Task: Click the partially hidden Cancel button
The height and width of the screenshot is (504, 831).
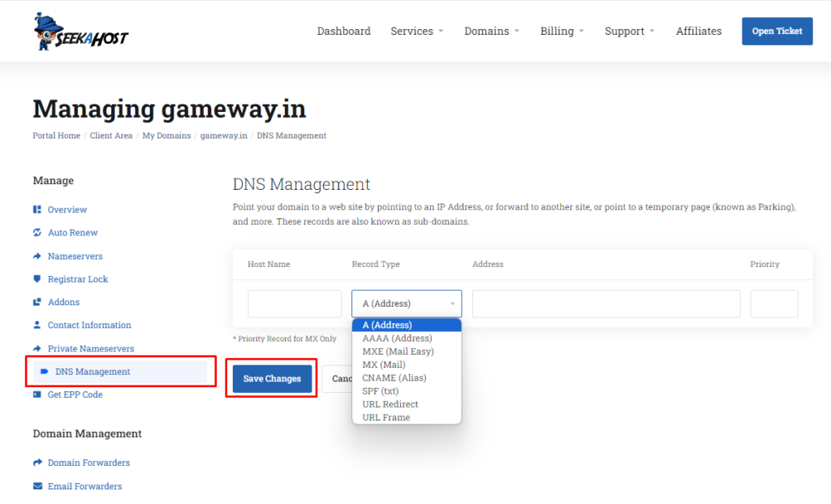Action: (x=337, y=378)
